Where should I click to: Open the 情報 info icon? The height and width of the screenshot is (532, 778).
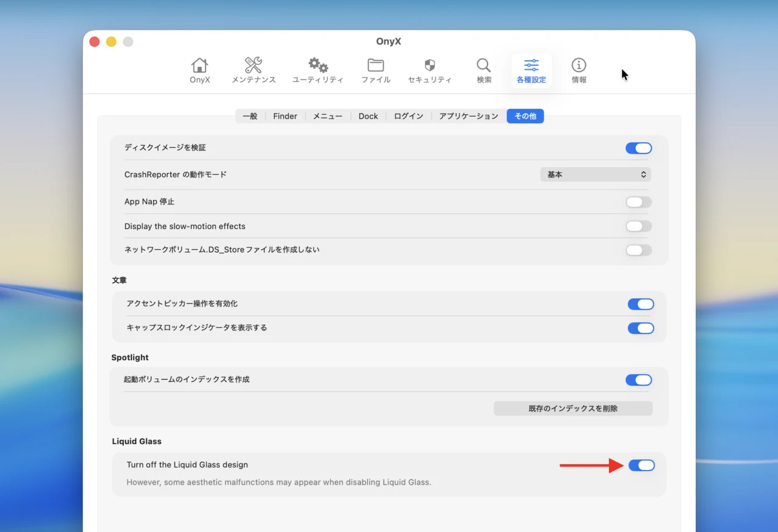579,66
